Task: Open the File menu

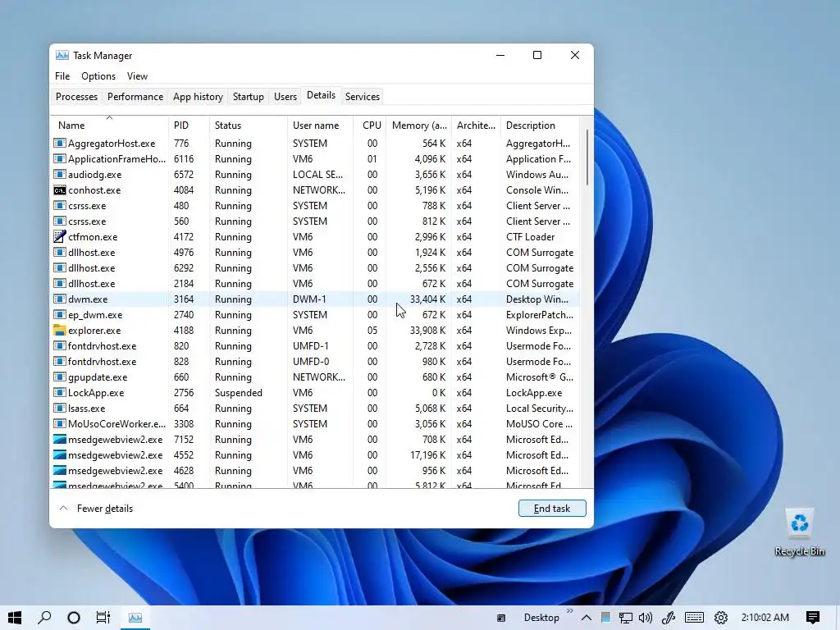Action: (62, 76)
